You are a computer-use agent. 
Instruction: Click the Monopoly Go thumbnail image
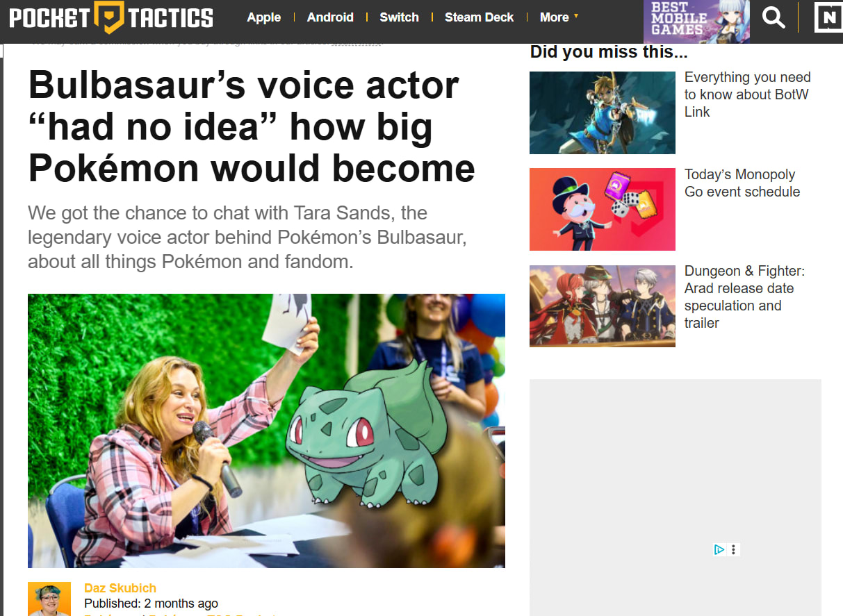coord(603,209)
